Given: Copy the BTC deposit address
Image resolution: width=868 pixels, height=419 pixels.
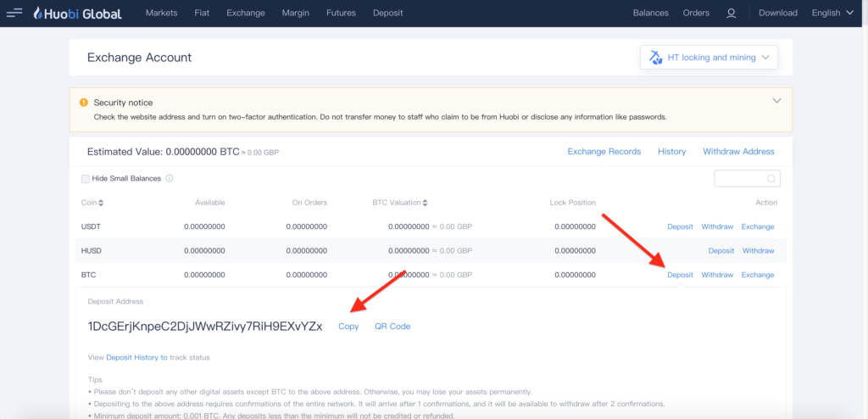Looking at the screenshot, I should [348, 327].
